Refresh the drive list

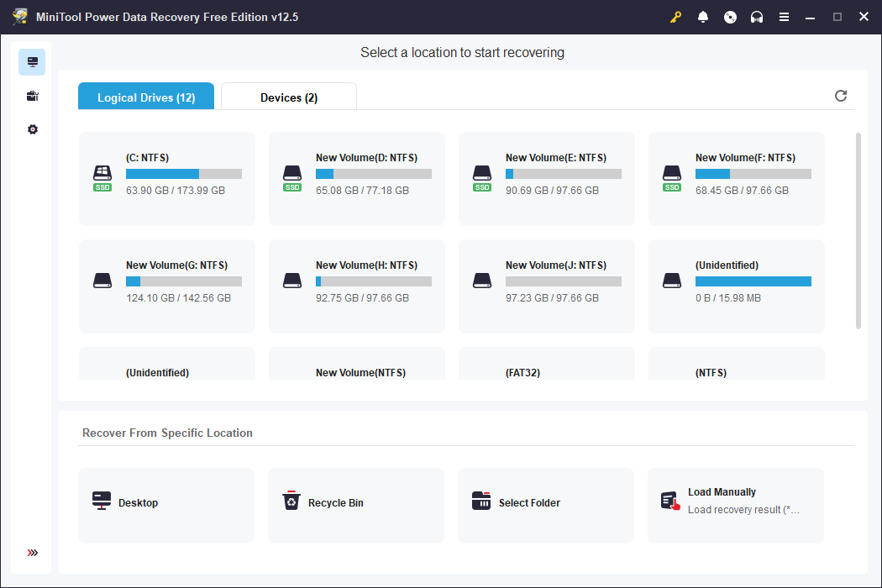(x=840, y=96)
